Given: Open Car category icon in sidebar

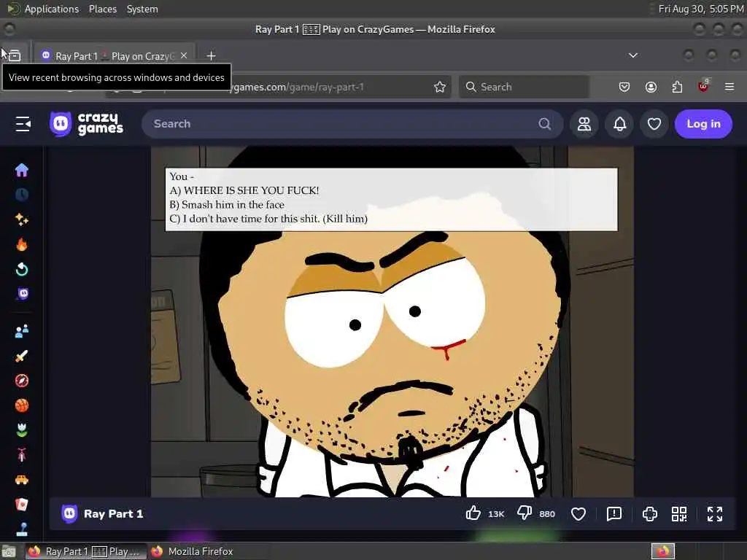Looking at the screenshot, I should pyautogui.click(x=21, y=480).
